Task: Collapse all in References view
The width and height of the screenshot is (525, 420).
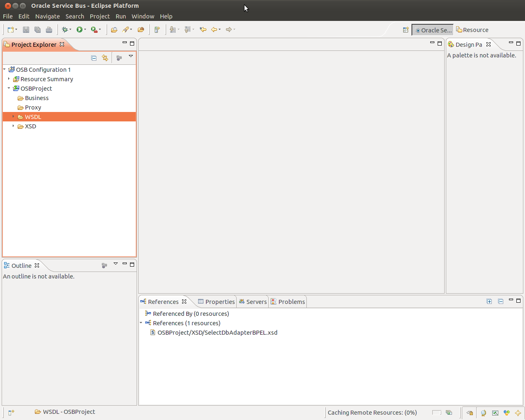Action: pos(501,301)
